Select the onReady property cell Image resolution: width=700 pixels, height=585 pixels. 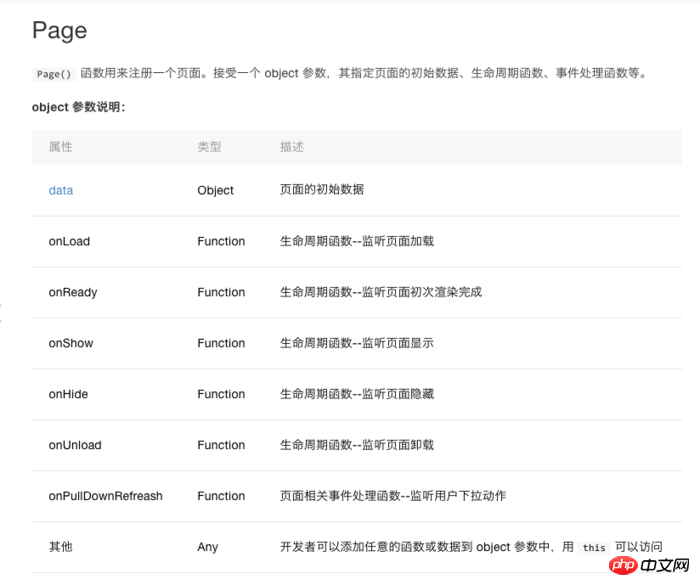73,292
